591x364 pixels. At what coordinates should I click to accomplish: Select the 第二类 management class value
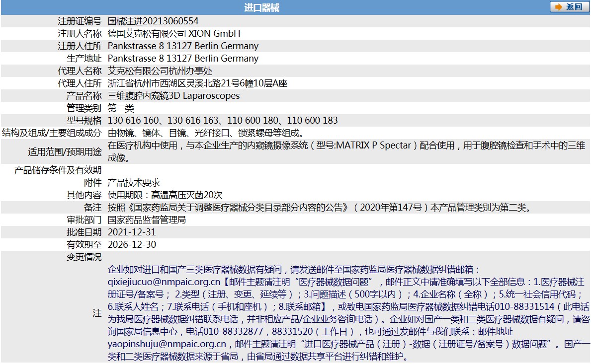coord(121,108)
